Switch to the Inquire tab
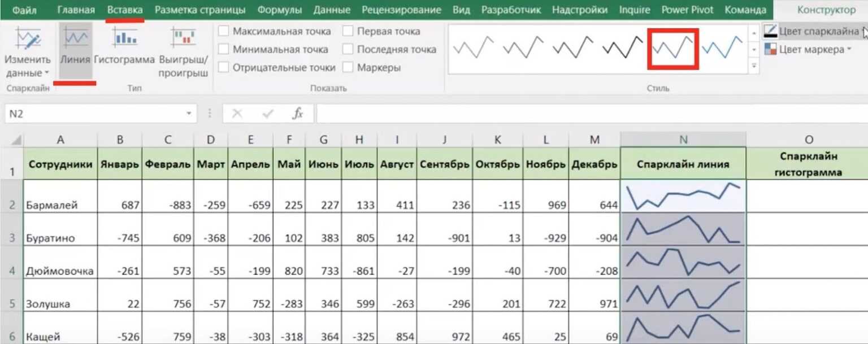868x344 pixels. pos(633,10)
